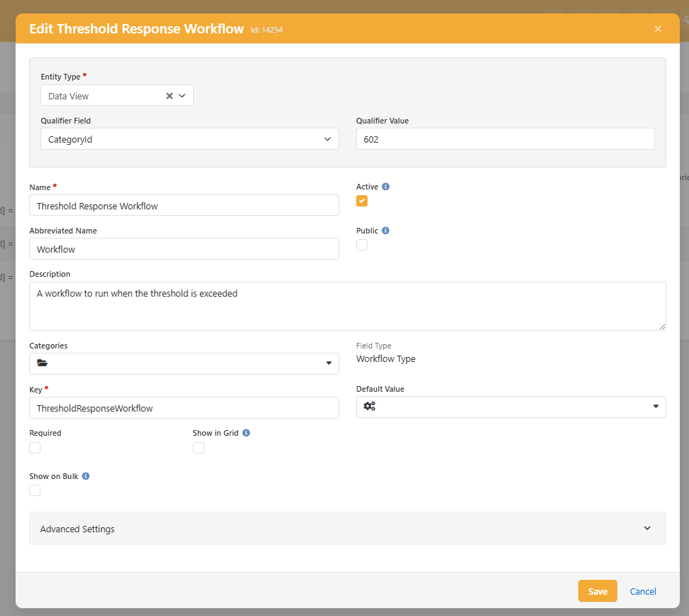Open the Default Value workflow picker
The image size is (689, 616).
[x=511, y=407]
